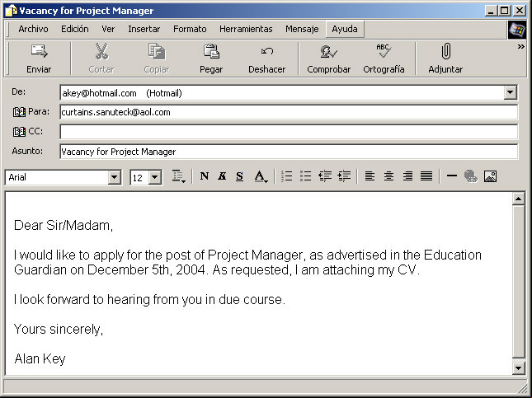Send the email with Enviar button
This screenshot has height=398, width=532.
pyautogui.click(x=39, y=59)
